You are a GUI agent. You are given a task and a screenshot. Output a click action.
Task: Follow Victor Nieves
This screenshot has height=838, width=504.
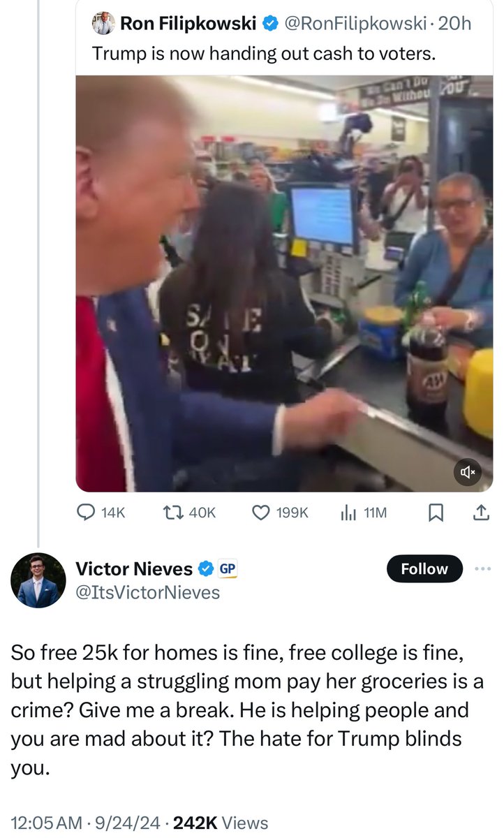[424, 568]
